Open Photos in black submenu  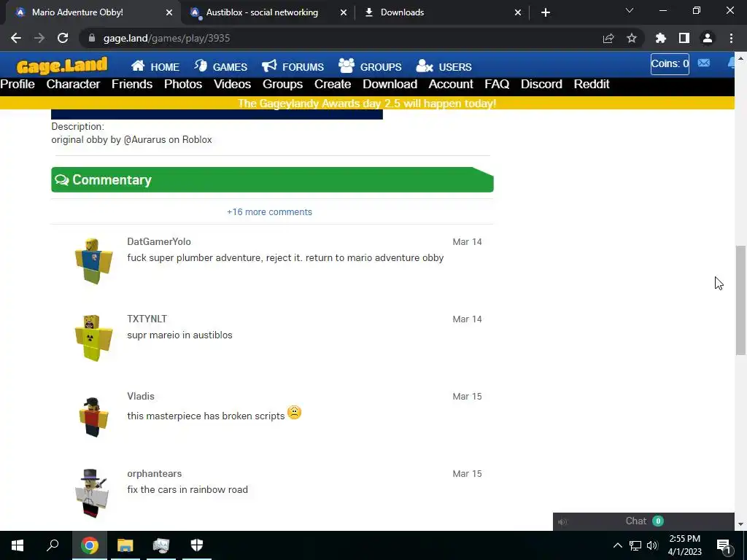[183, 85]
